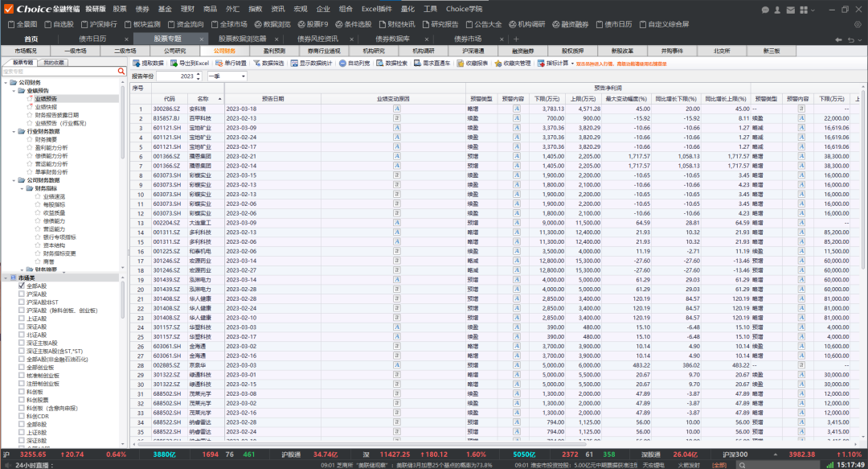
Task: Open the settings gear icon
Action: pos(858,24)
